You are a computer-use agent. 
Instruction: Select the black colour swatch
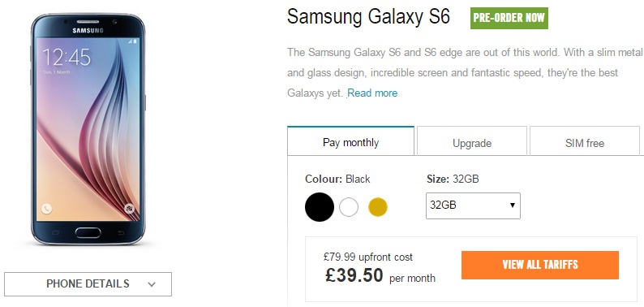[319, 207]
